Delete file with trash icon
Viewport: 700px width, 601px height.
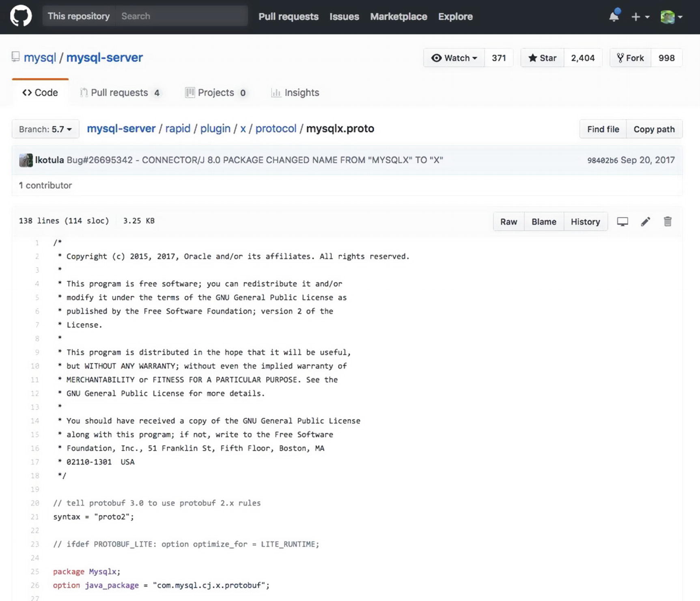(668, 222)
